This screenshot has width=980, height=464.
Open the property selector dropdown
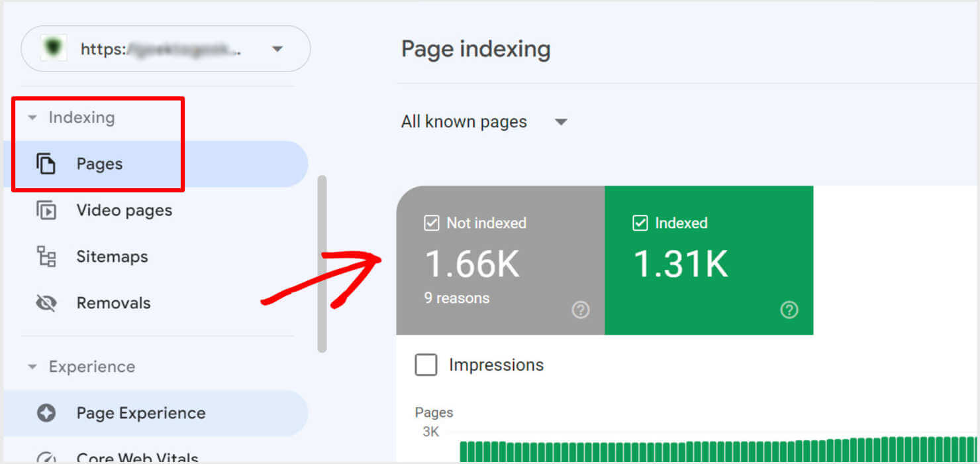(x=278, y=48)
